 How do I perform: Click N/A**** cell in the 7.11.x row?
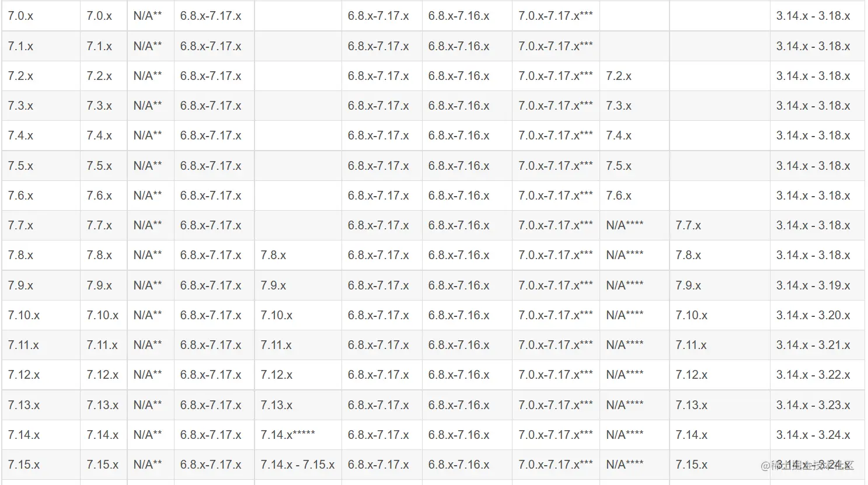(625, 345)
